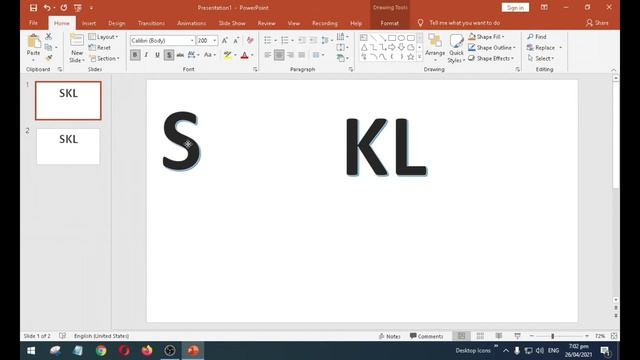The image size is (640, 360).
Task: Open the Animations ribbon tab
Action: (x=191, y=23)
